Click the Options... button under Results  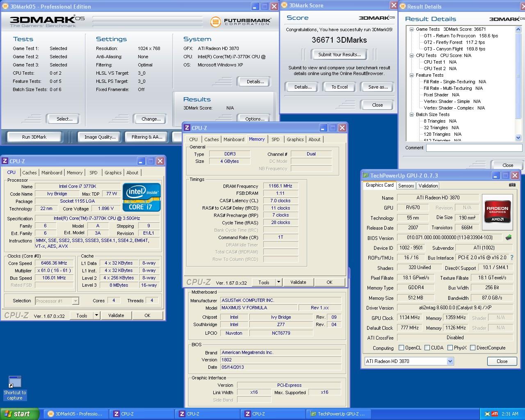tap(255, 119)
